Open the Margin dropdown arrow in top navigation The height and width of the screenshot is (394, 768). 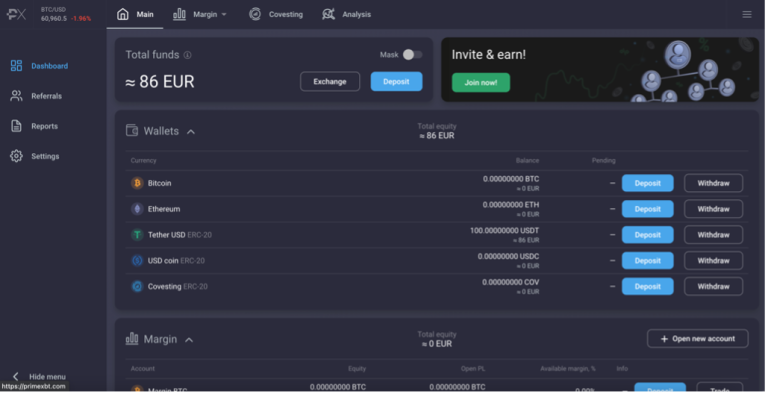pos(225,15)
